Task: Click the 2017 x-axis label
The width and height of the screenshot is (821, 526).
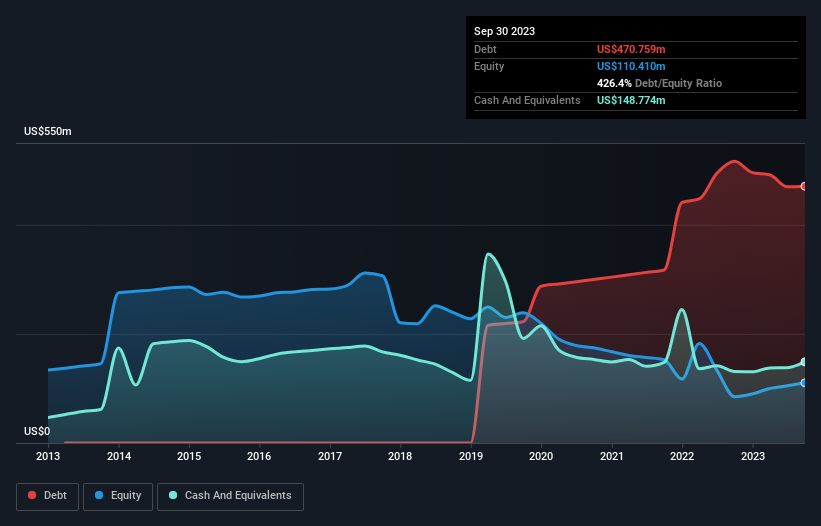Action: pyautogui.click(x=330, y=456)
